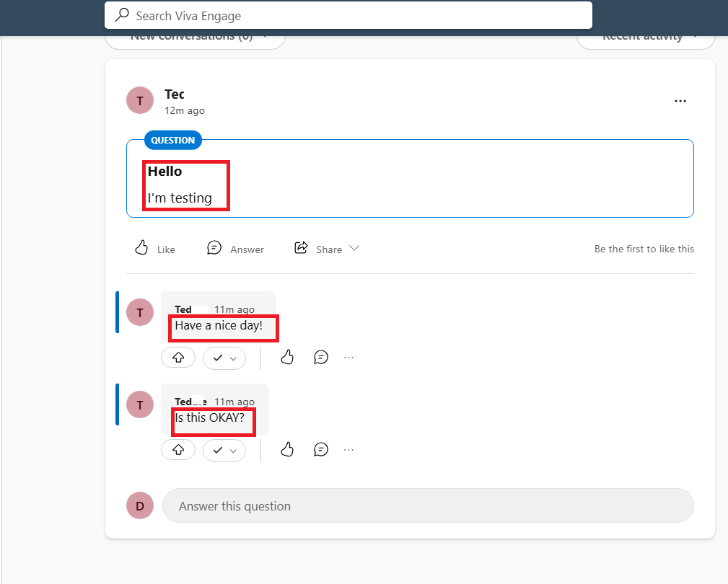Click the 'I'm testing' question text

tap(180, 198)
